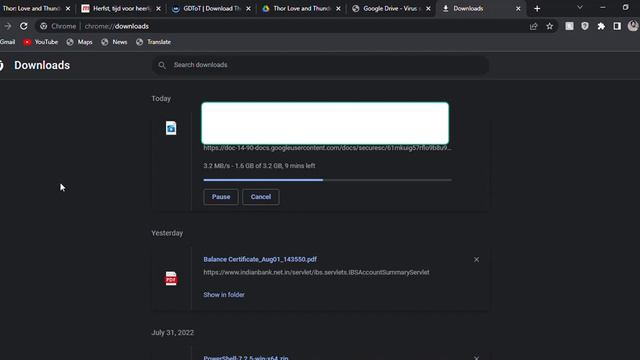This screenshot has height=360, width=640.
Task: Share this page via the share icon
Action: (x=533, y=26)
